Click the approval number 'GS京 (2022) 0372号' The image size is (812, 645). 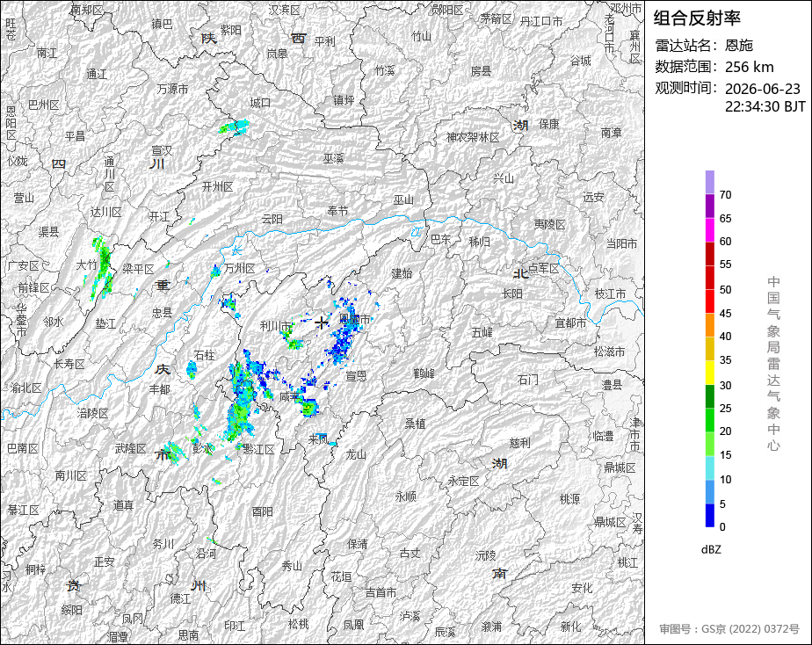(x=750, y=629)
